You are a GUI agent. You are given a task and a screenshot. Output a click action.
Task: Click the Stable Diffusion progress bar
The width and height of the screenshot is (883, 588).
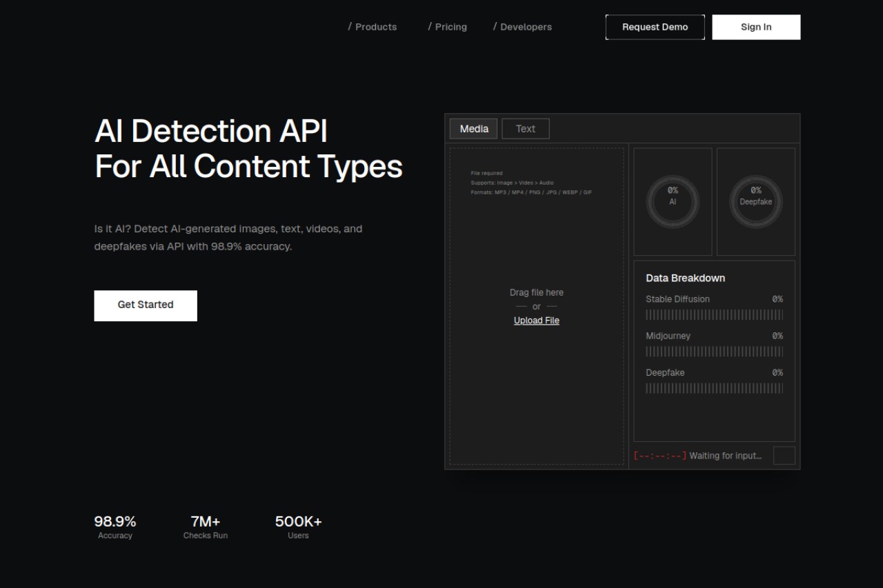[714, 314]
